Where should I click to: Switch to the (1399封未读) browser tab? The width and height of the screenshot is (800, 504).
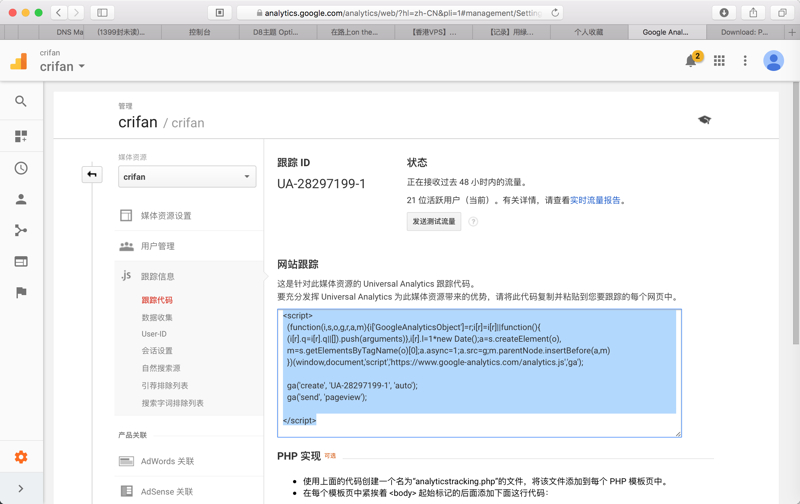tap(122, 32)
